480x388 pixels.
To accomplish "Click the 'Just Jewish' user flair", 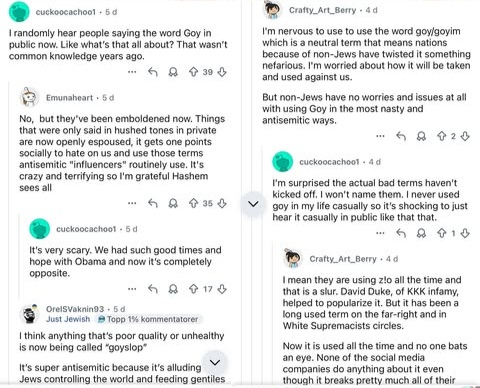I will 68,319.
